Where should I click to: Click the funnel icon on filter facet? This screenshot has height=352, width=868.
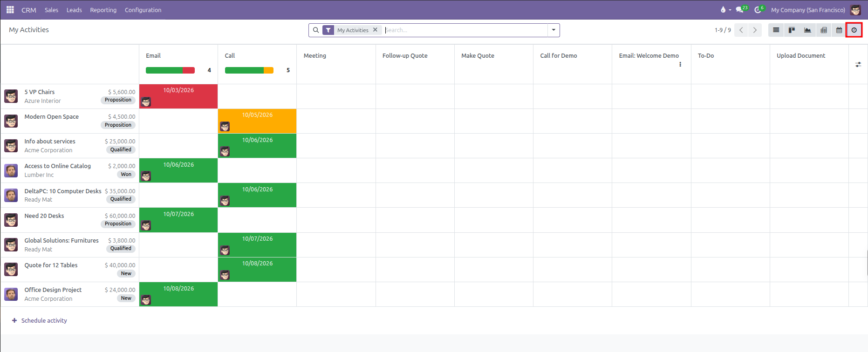click(328, 30)
